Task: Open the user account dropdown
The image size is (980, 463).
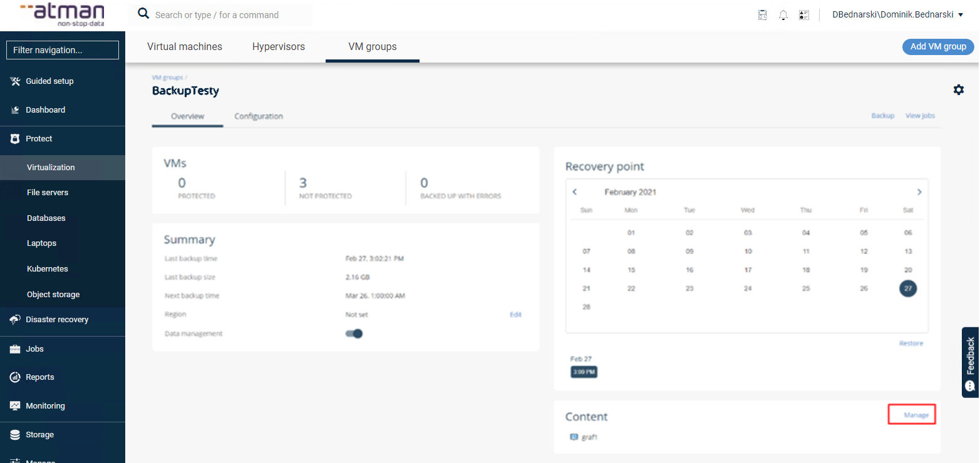Action: point(897,14)
